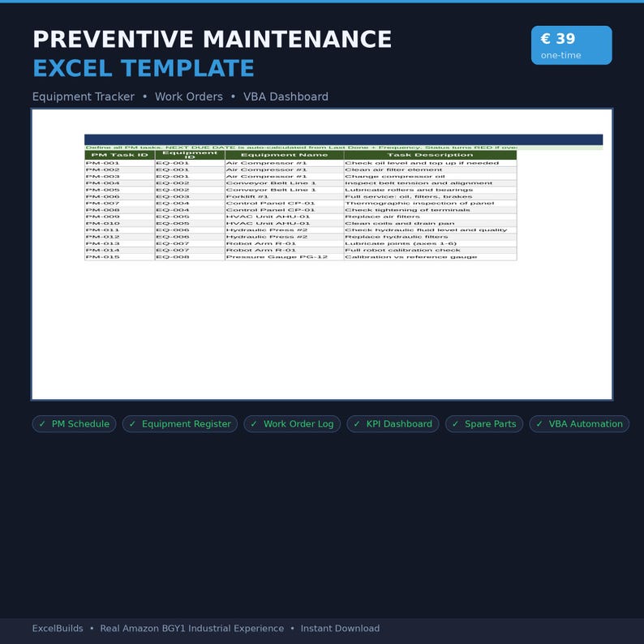This screenshot has height=644, width=644.
Task: Select cell PM-009
Action: point(119,217)
